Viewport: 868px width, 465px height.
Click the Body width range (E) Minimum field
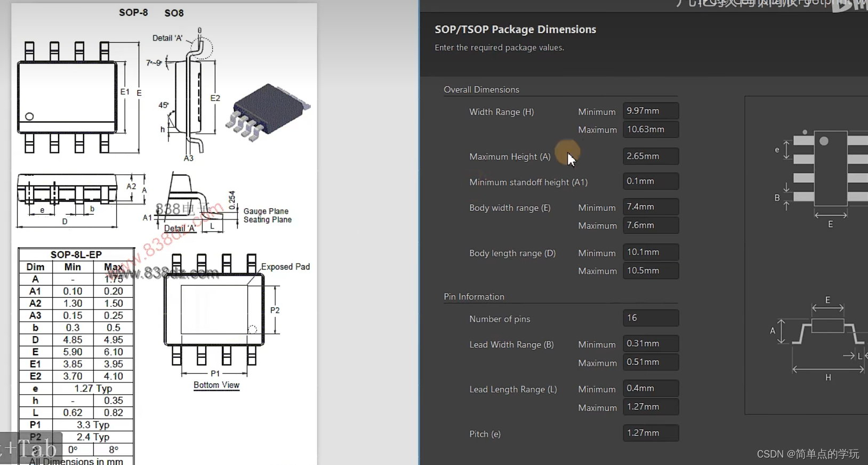tap(650, 207)
